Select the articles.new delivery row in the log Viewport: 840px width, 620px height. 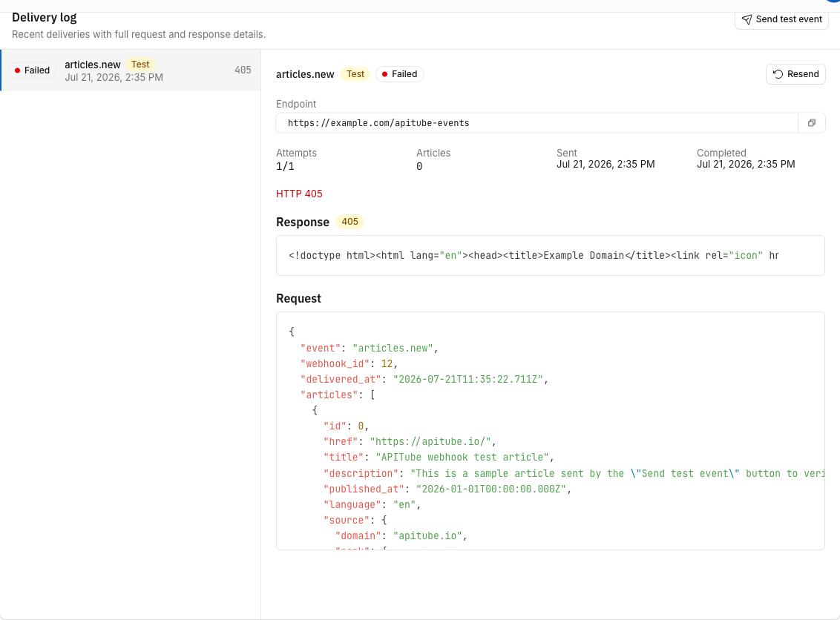pyautogui.click(x=131, y=70)
